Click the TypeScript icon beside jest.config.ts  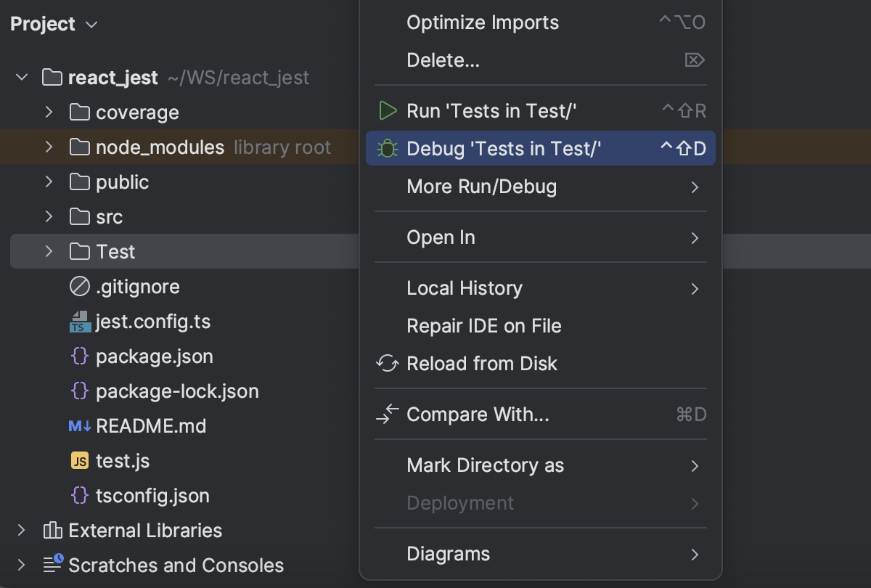81,322
